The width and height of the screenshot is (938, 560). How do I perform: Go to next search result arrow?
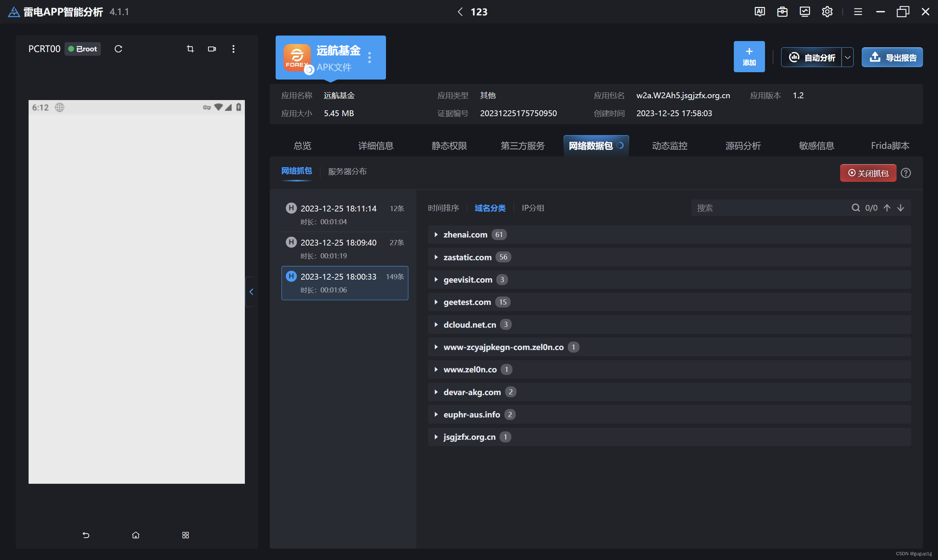tap(901, 207)
